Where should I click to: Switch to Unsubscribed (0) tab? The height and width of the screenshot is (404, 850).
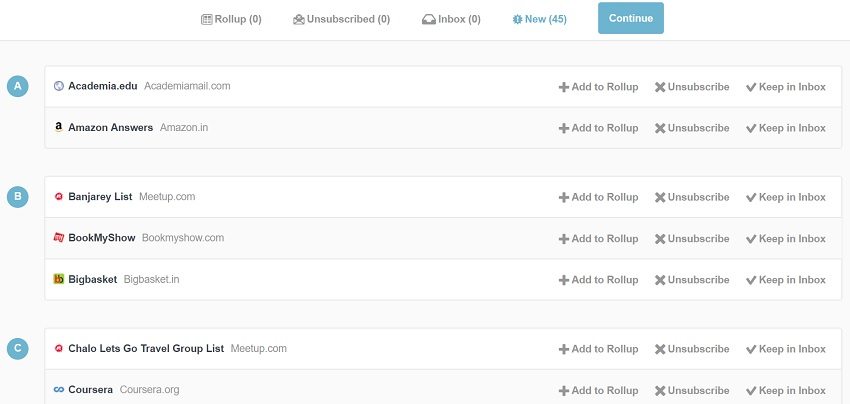pyautogui.click(x=341, y=20)
